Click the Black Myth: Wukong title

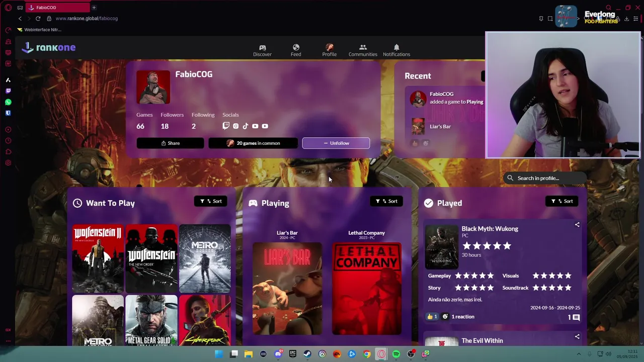click(x=490, y=229)
